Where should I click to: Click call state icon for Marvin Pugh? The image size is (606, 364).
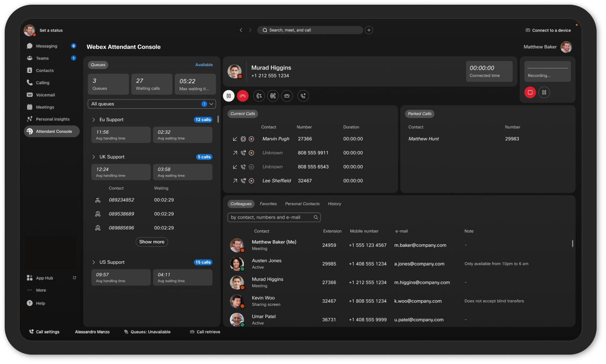pyautogui.click(x=243, y=139)
